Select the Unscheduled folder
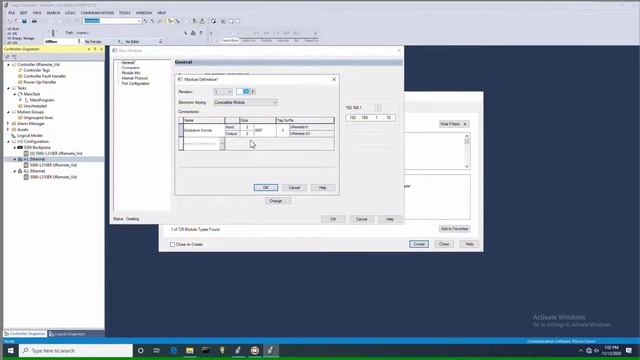This screenshot has height=360, width=640. 35,106
